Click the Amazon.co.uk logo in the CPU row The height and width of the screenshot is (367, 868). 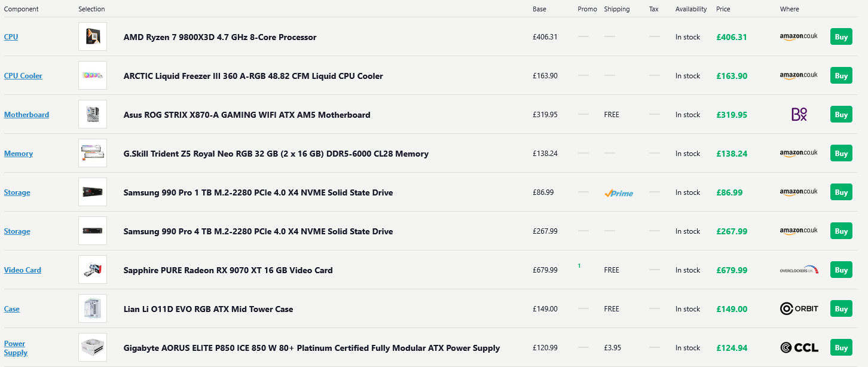pos(799,36)
